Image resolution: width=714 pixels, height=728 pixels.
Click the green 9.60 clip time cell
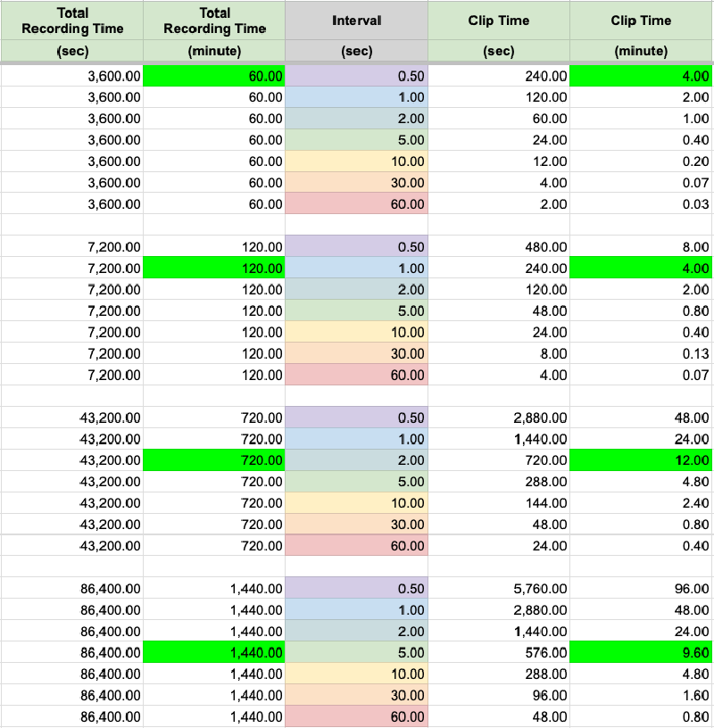point(641,652)
